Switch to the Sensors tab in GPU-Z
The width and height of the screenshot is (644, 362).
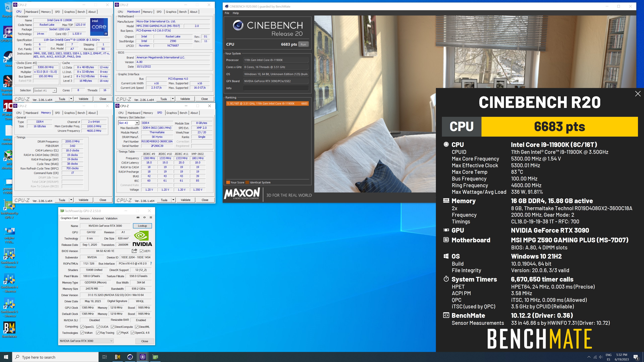coord(85,218)
